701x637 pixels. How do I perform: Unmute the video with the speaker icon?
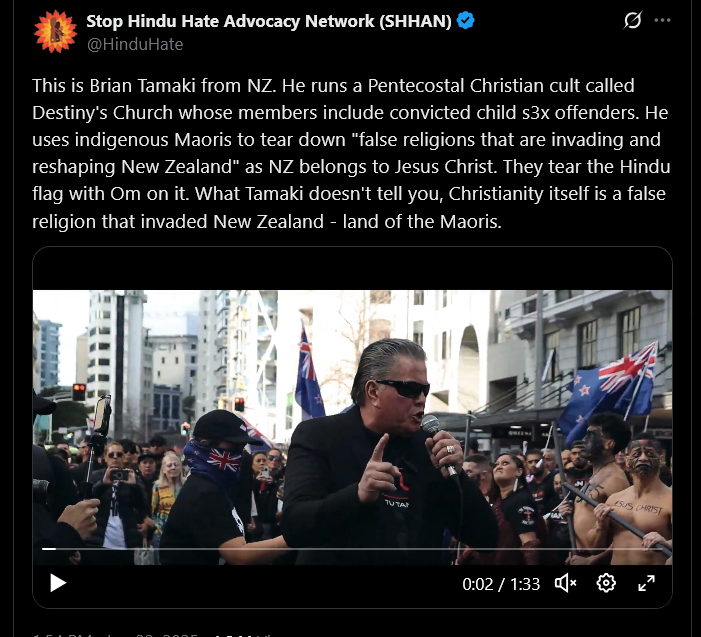coord(566,583)
